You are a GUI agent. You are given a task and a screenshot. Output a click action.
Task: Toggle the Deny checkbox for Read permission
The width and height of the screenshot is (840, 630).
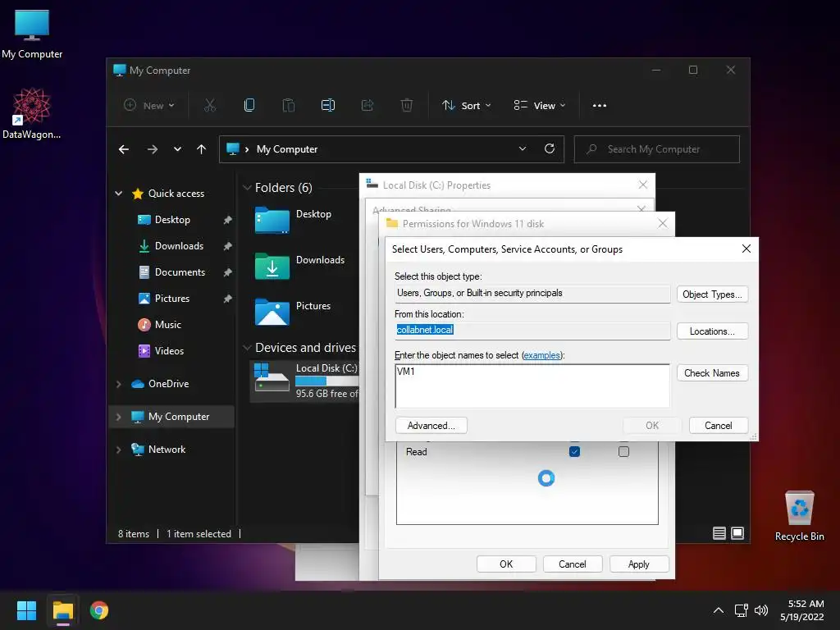[623, 452]
